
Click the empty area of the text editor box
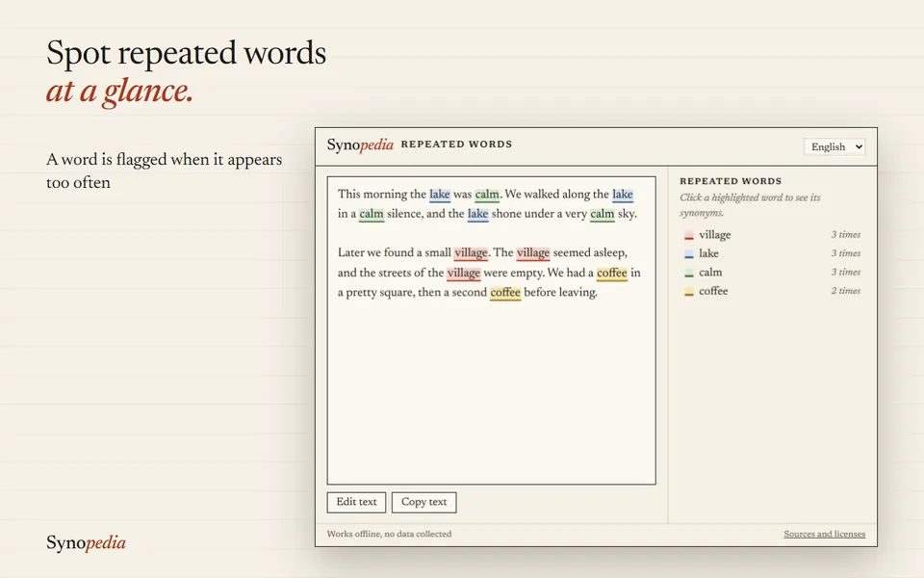492,392
